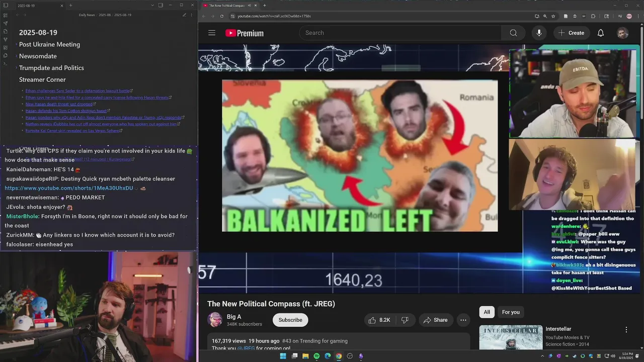This screenshot has width=644, height=362.
Task: Click Daily News breadcrumb
Action: point(87,15)
